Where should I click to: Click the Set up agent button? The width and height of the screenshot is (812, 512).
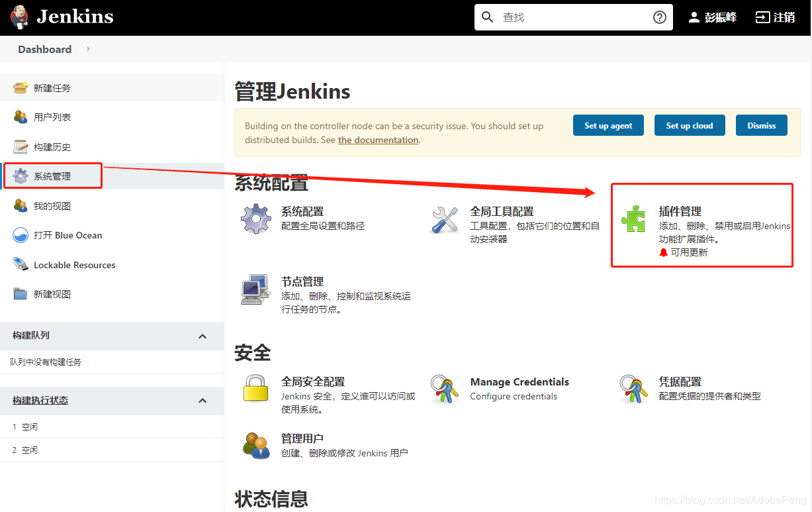point(608,125)
